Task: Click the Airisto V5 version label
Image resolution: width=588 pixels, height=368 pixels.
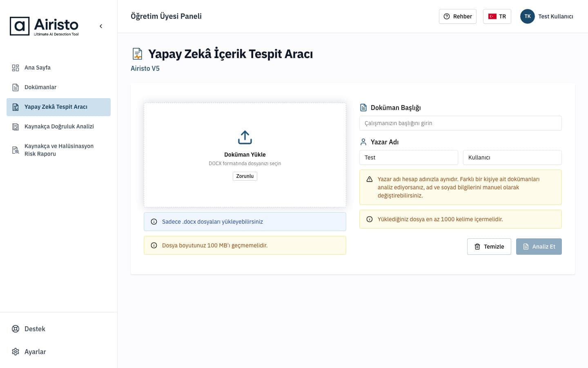Action: click(145, 68)
